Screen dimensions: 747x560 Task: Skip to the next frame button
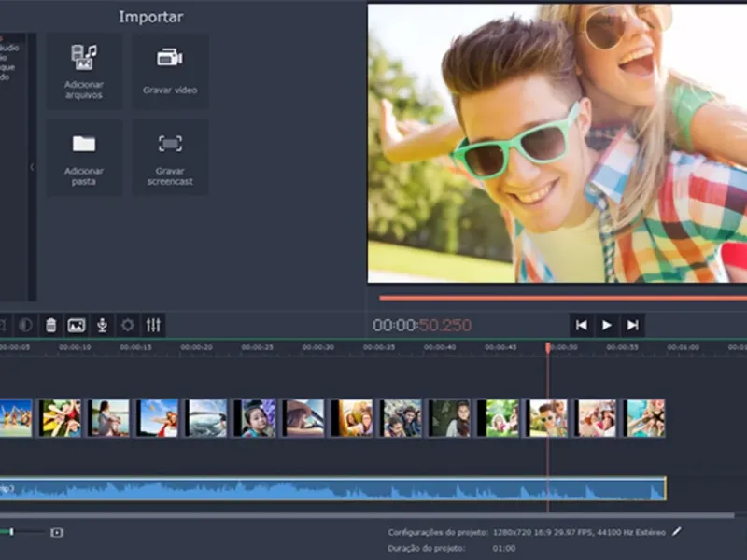[x=633, y=325]
